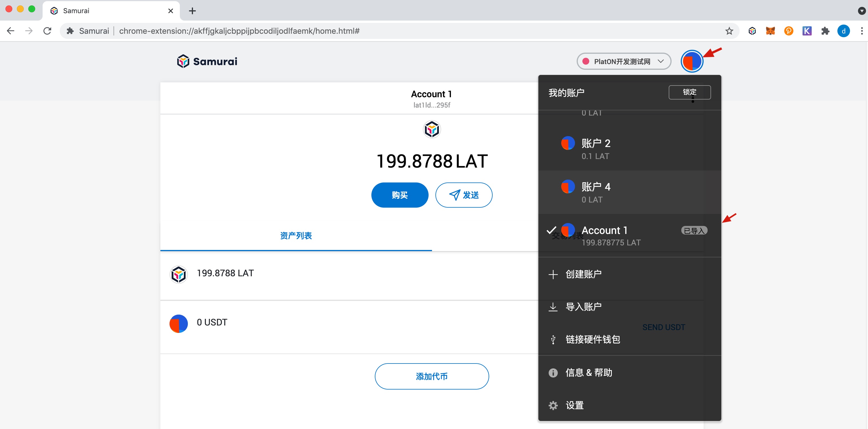Switch to the 资产列表 assets tab

(296, 236)
